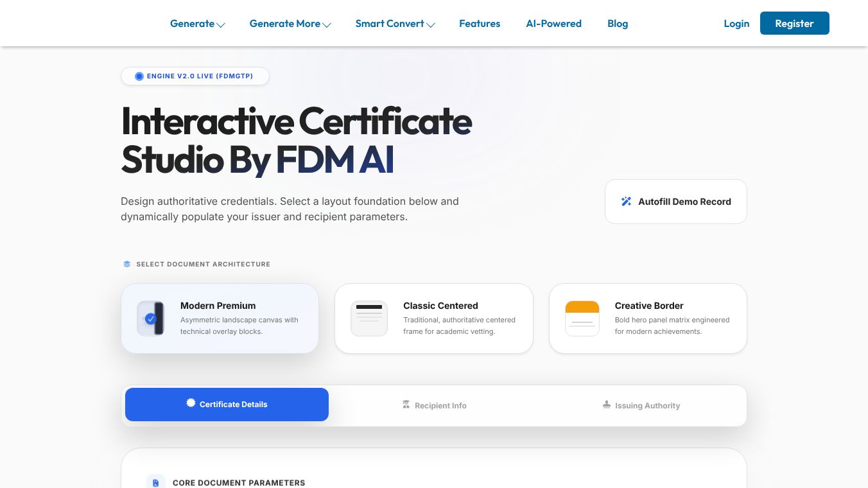
Task: Go to the AI-Powered page
Action: (x=553, y=24)
